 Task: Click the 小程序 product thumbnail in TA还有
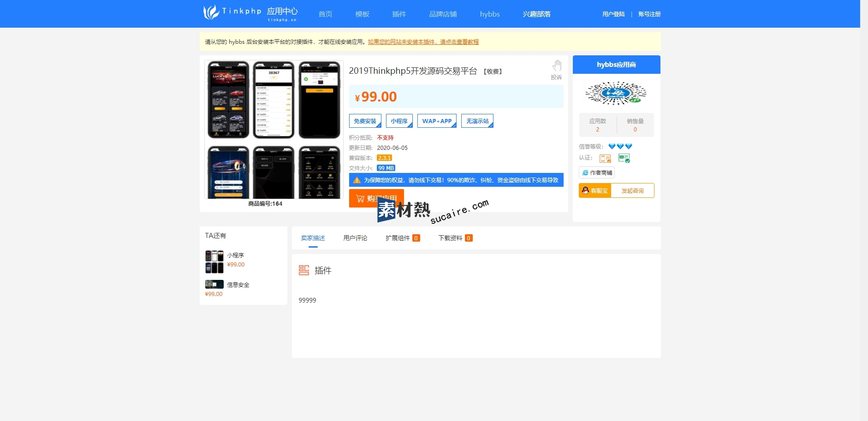(x=214, y=261)
